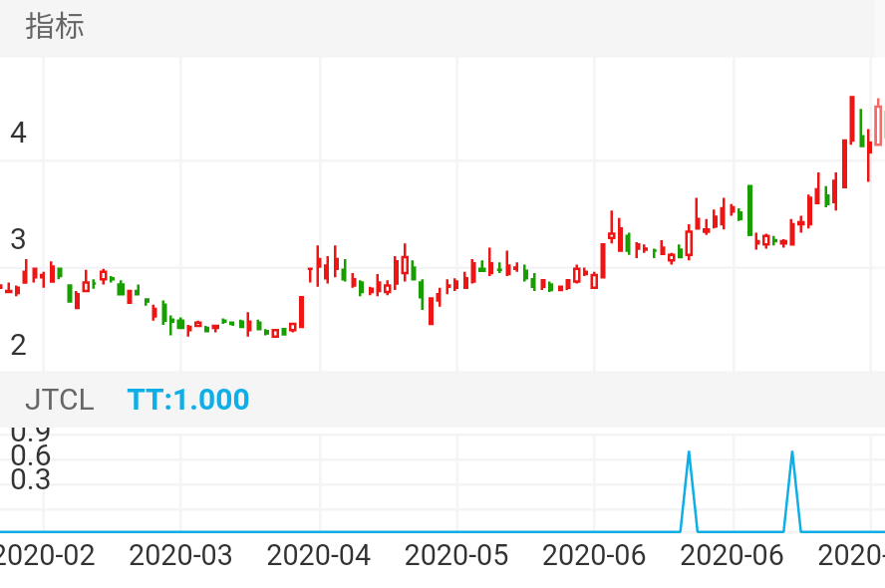Click the tall green candlestick near price 3.5
This screenshot has width=885, height=588.
pos(749,210)
